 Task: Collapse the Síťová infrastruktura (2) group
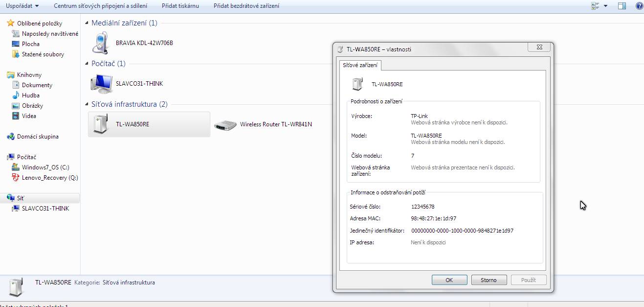tap(87, 104)
